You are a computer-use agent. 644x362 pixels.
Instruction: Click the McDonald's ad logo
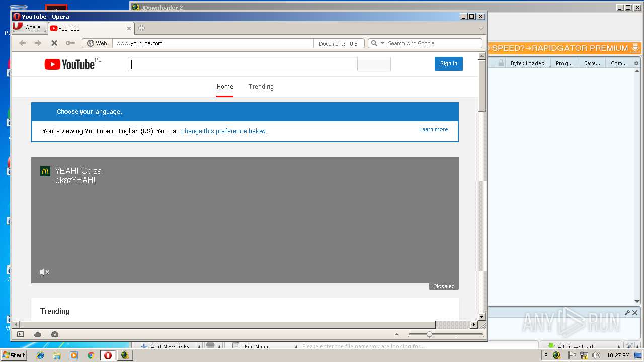pos(45,171)
